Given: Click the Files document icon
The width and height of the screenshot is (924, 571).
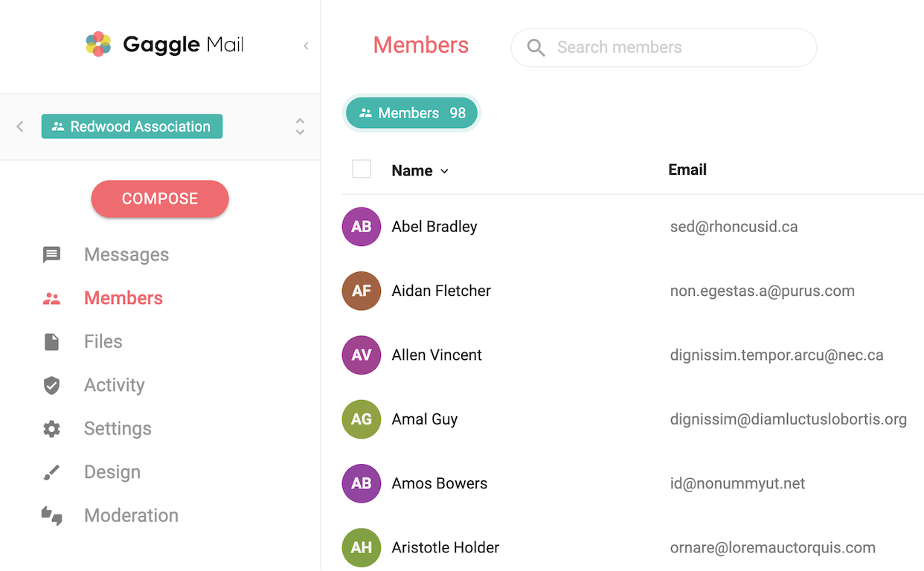Looking at the screenshot, I should (51, 342).
